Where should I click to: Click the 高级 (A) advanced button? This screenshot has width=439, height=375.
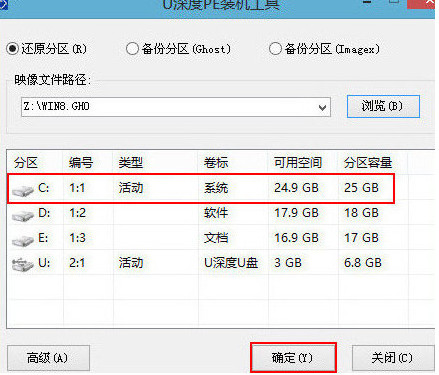tap(48, 358)
